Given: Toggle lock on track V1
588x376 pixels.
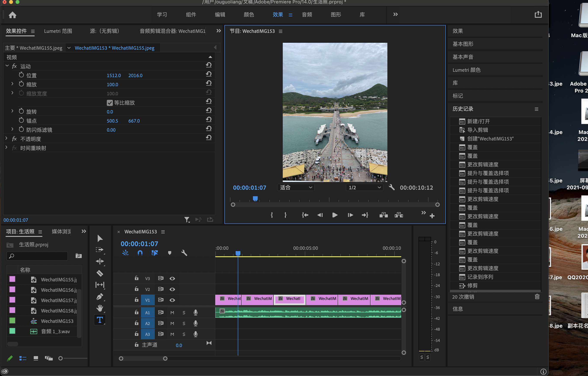Looking at the screenshot, I should click(x=136, y=300).
